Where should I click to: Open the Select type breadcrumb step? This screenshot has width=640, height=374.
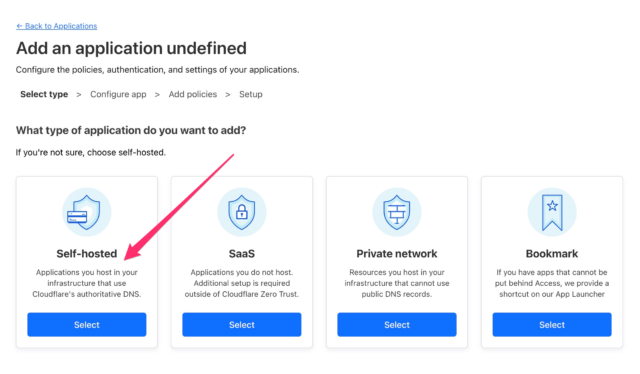coord(44,94)
